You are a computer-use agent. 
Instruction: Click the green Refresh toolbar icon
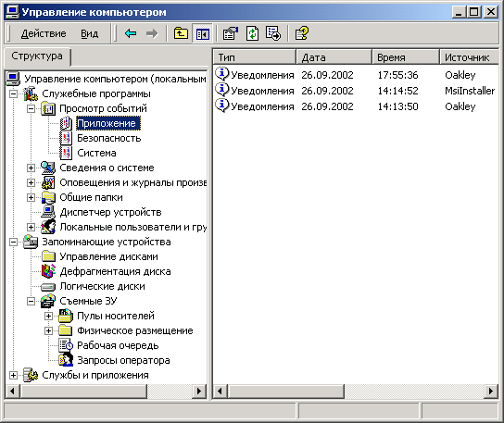click(252, 33)
